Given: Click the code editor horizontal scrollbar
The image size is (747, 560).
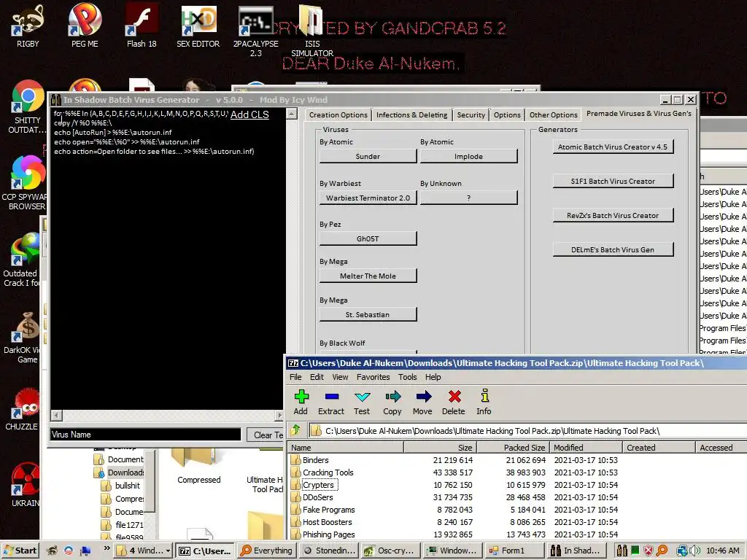Looking at the screenshot, I should pos(167,415).
